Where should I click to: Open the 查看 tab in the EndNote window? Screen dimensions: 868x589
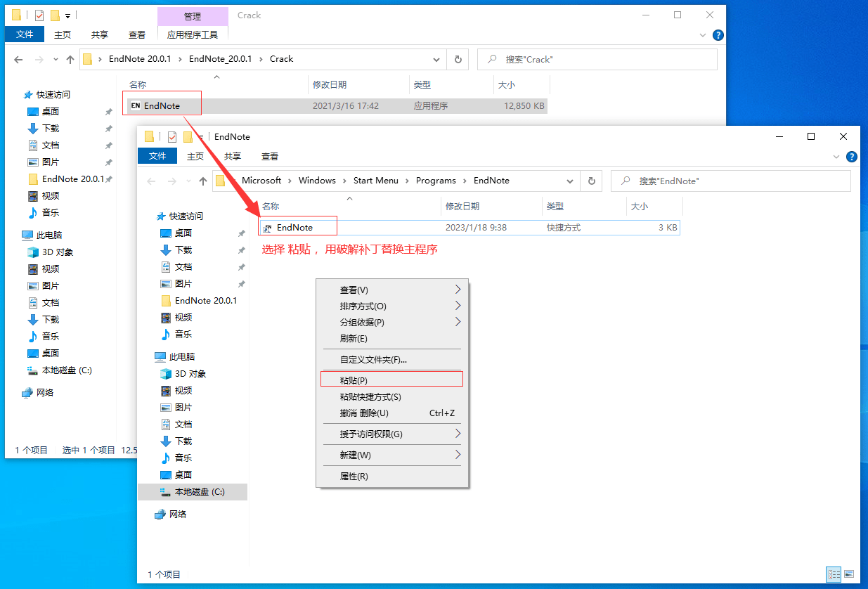(x=270, y=156)
